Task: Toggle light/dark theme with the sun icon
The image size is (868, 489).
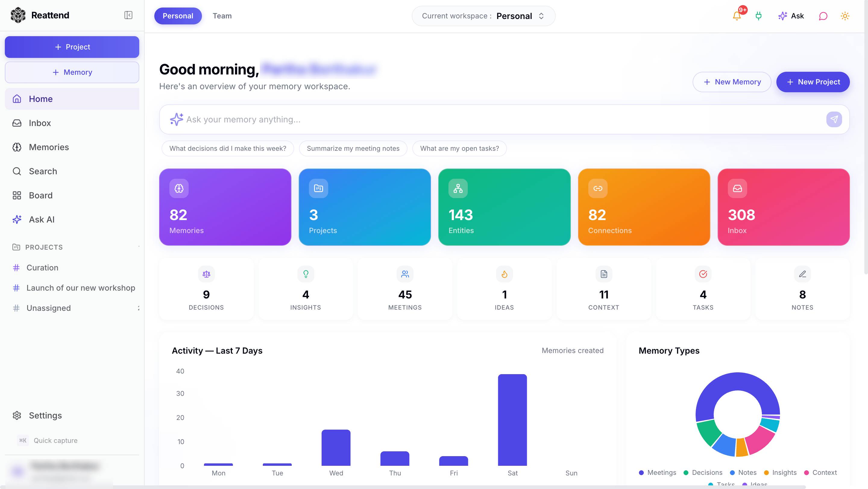Action: [845, 16]
